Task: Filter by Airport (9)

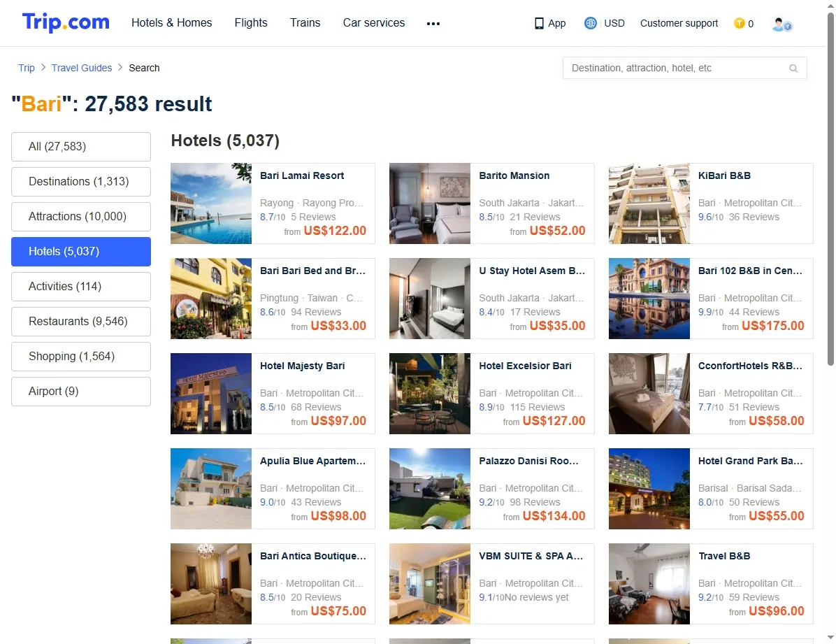Action: (81, 391)
